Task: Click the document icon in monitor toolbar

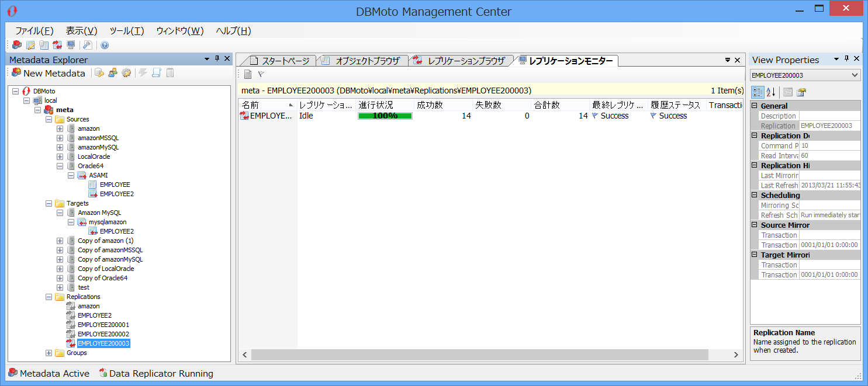Action: pos(248,74)
